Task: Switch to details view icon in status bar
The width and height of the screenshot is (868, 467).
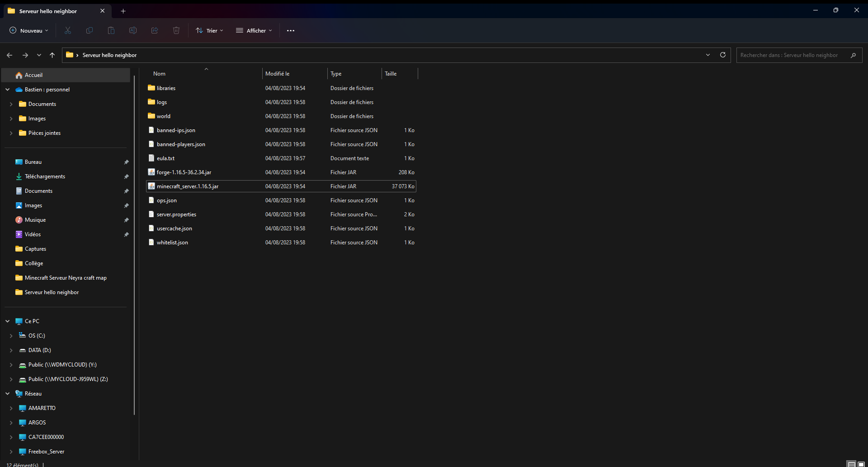Action: tap(852, 464)
